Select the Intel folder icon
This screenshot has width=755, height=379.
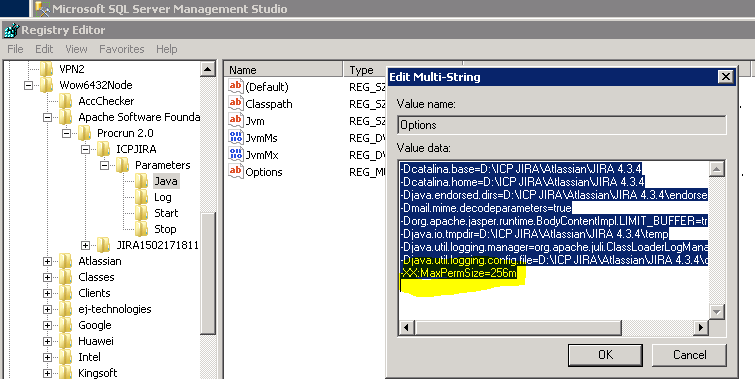coord(65,357)
